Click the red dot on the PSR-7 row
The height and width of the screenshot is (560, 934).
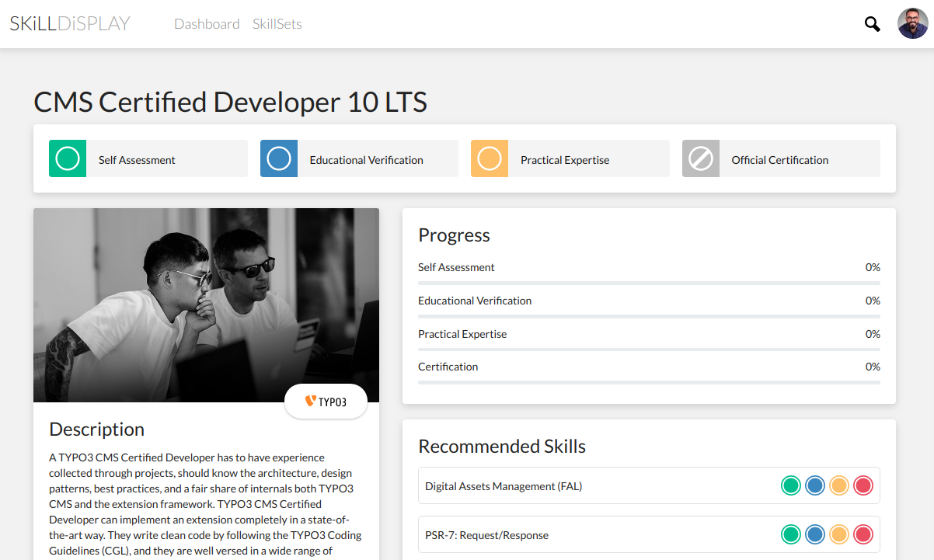tap(863, 534)
